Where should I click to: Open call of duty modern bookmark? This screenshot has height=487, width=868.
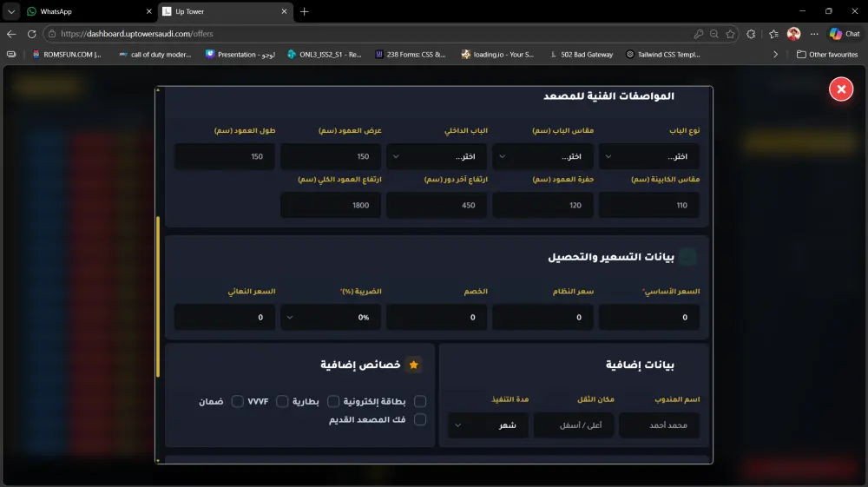tap(155, 54)
